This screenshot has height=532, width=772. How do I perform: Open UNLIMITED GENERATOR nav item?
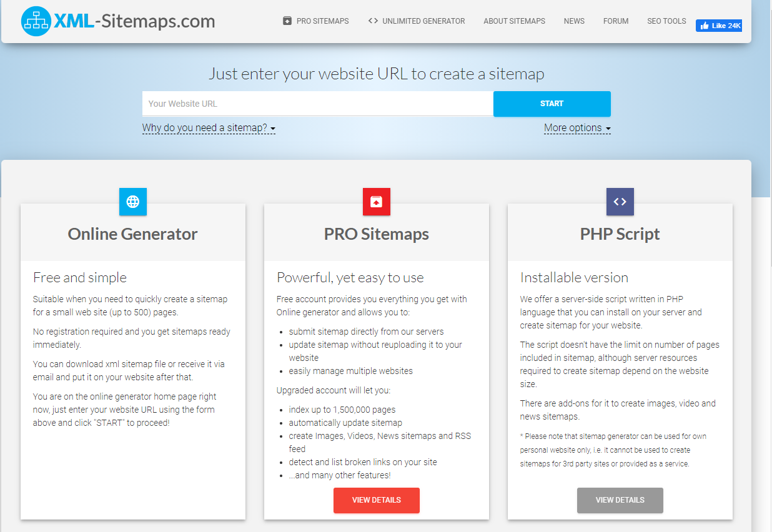pyautogui.click(x=417, y=21)
